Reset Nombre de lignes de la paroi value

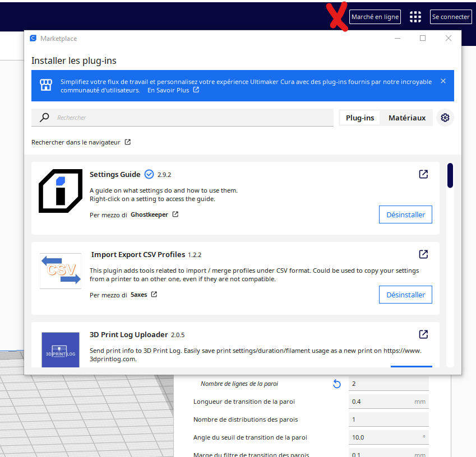[337, 384]
